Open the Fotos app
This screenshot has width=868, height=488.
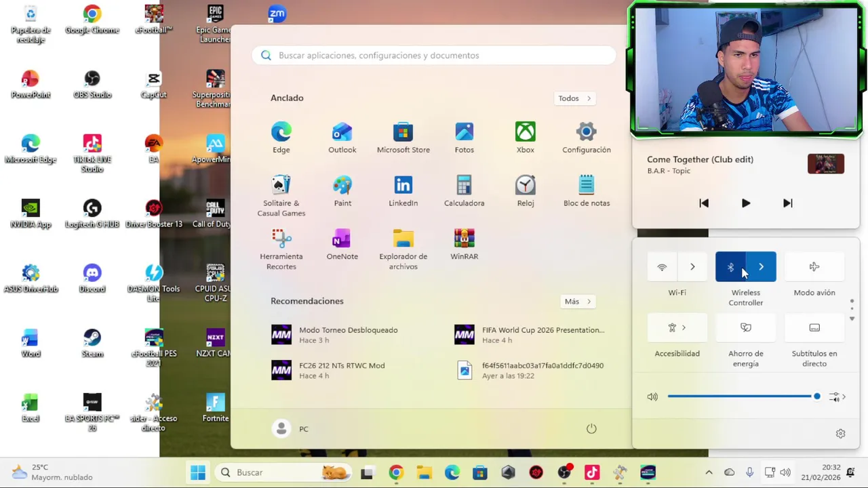pos(465,138)
